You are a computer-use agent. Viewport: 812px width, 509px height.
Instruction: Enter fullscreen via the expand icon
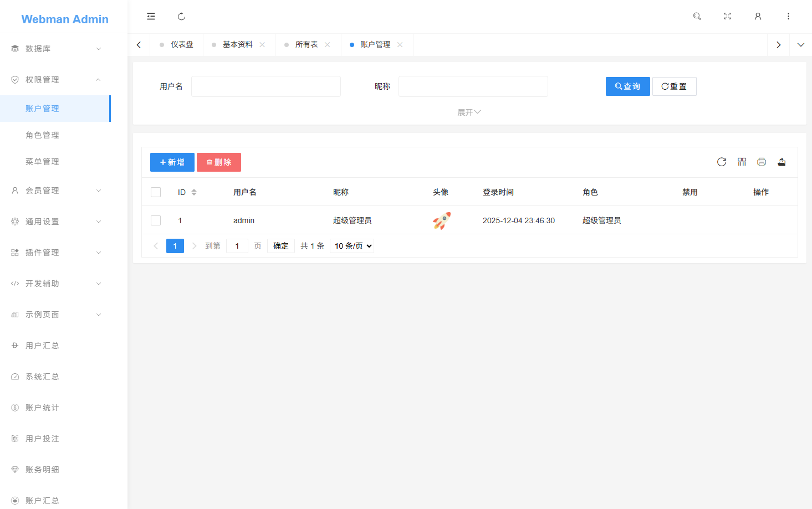tap(727, 16)
